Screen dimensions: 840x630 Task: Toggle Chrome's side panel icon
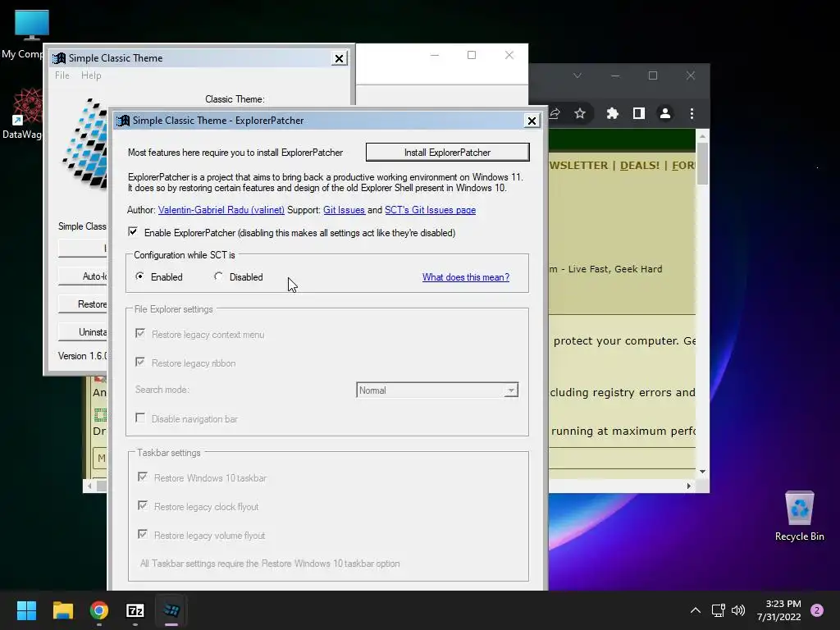click(x=638, y=113)
